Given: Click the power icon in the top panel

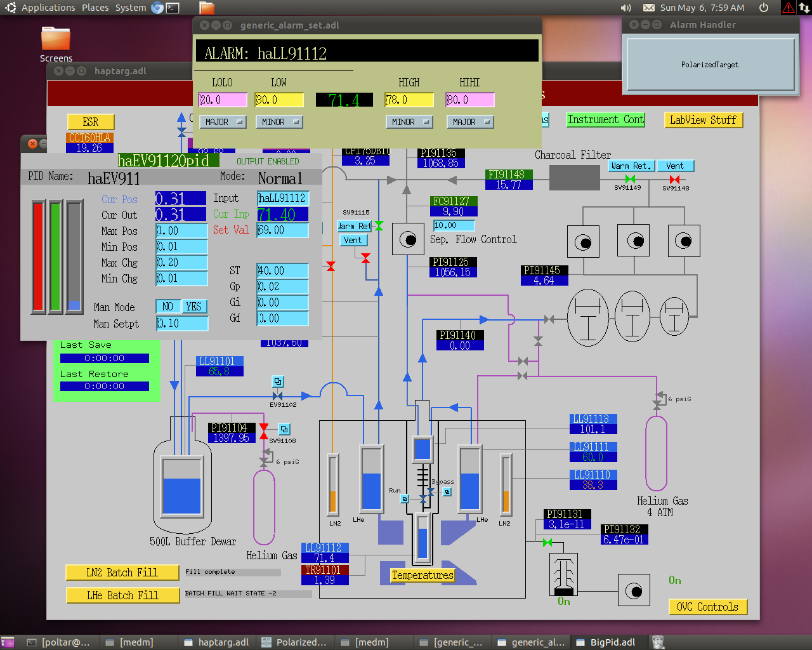Looking at the screenshot, I should pos(764,8).
